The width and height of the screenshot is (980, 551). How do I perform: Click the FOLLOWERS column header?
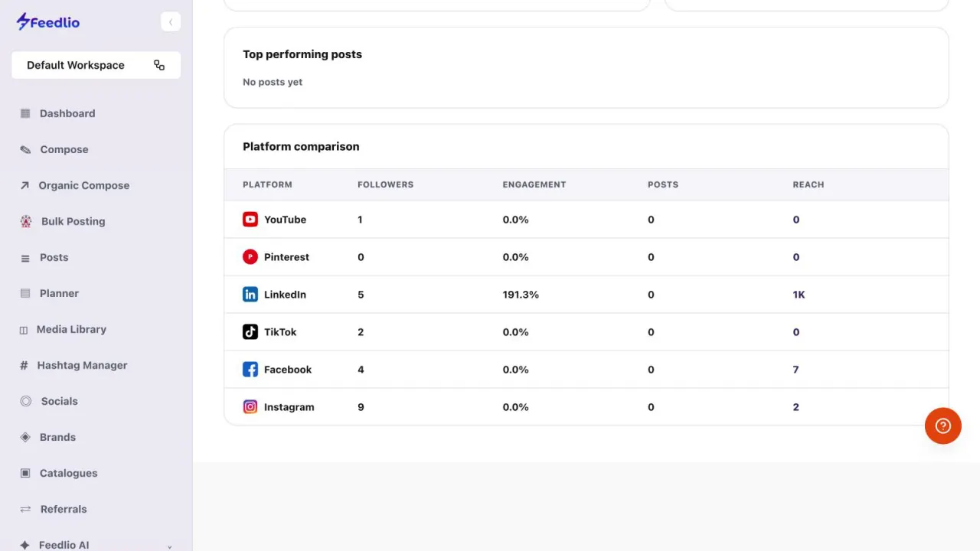tap(385, 184)
